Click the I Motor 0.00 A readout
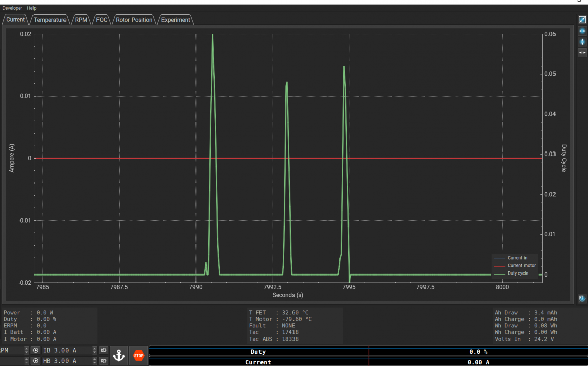The width and height of the screenshot is (588, 366). click(30, 339)
